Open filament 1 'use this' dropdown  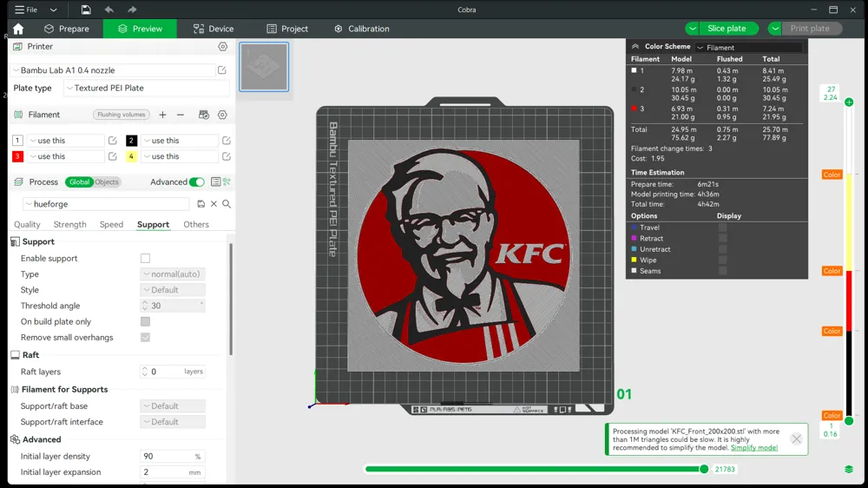point(65,141)
